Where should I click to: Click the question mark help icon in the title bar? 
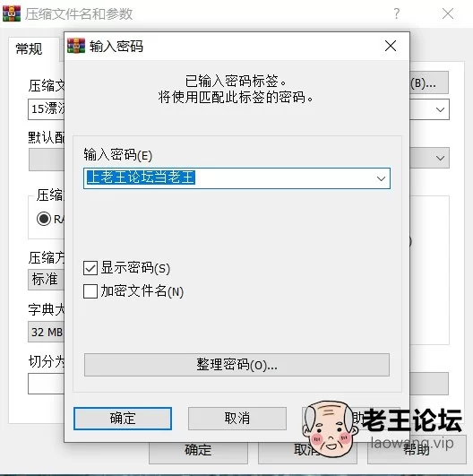click(x=397, y=13)
